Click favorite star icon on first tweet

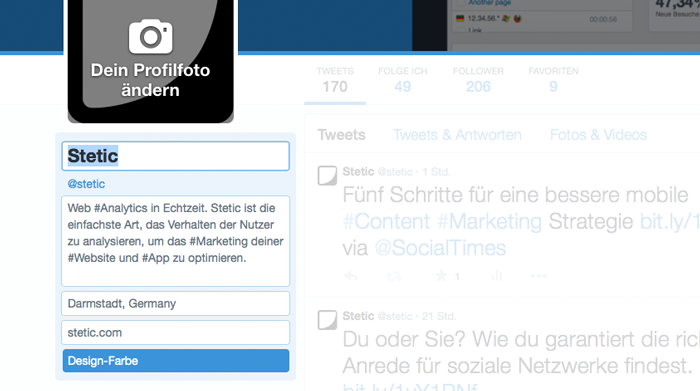[441, 276]
